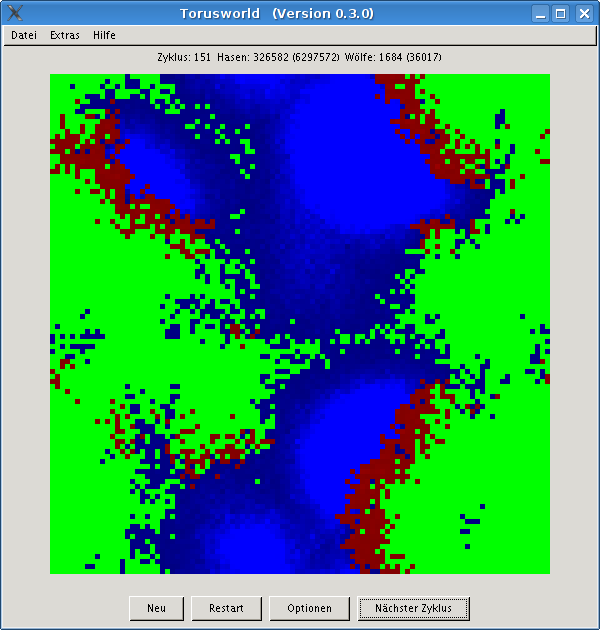Click the Restart button
Viewport: 600px width, 630px height.
tap(225, 608)
